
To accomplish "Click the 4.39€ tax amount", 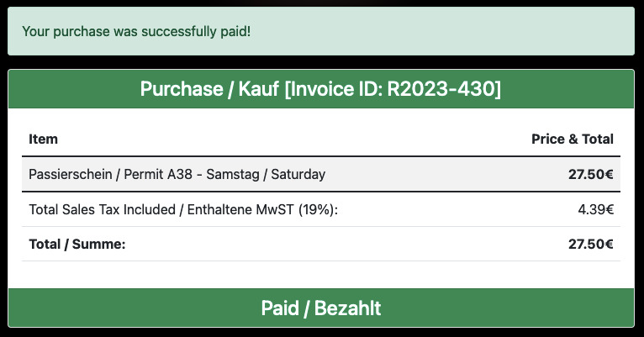I will pyautogui.click(x=595, y=210).
